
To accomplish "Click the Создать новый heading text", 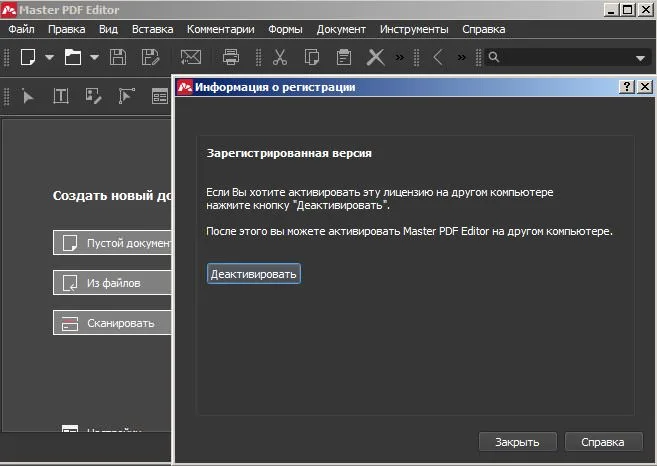I will (x=112, y=196).
